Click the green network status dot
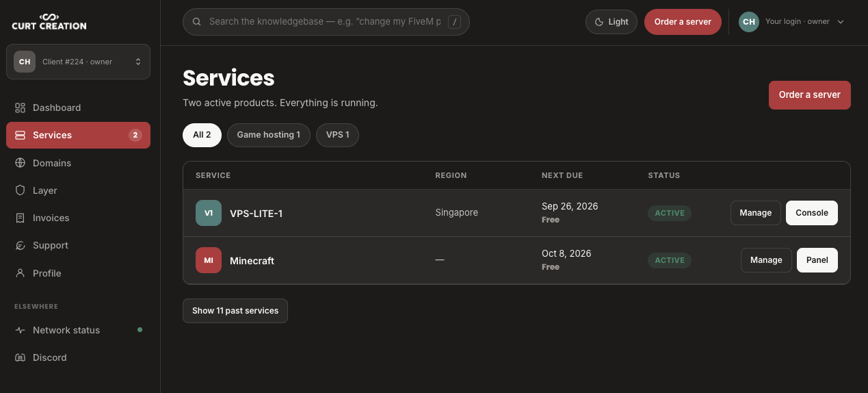The height and width of the screenshot is (393, 868). (x=140, y=330)
